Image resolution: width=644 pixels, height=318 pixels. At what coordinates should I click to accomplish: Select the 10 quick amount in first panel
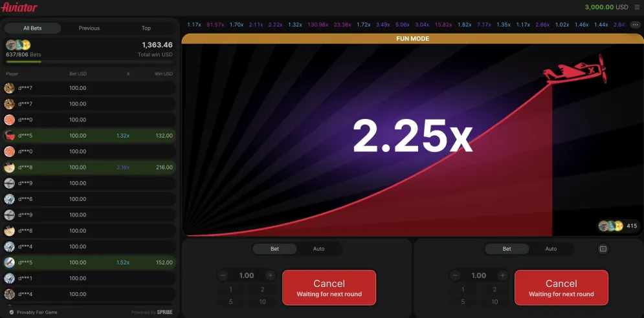click(262, 302)
